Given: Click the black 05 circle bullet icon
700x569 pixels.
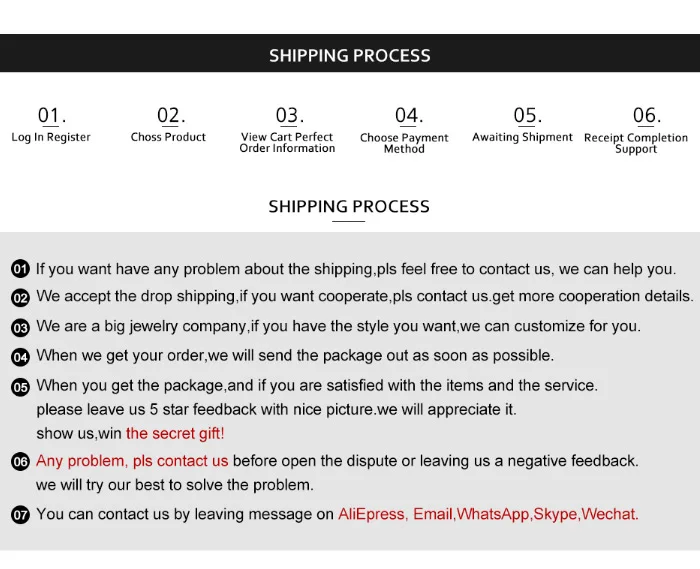Looking at the screenshot, I should pyautogui.click(x=20, y=387).
